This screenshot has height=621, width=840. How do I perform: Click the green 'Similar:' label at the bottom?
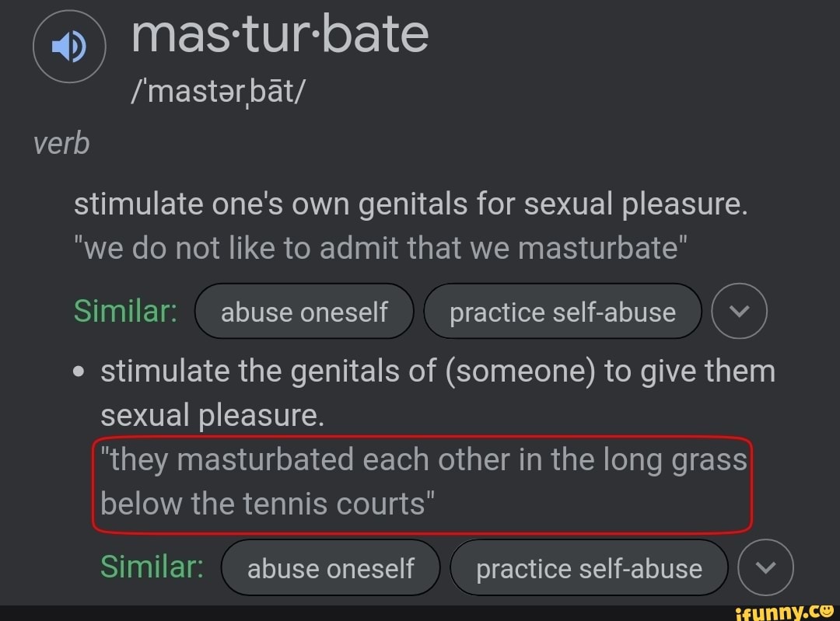(152, 567)
